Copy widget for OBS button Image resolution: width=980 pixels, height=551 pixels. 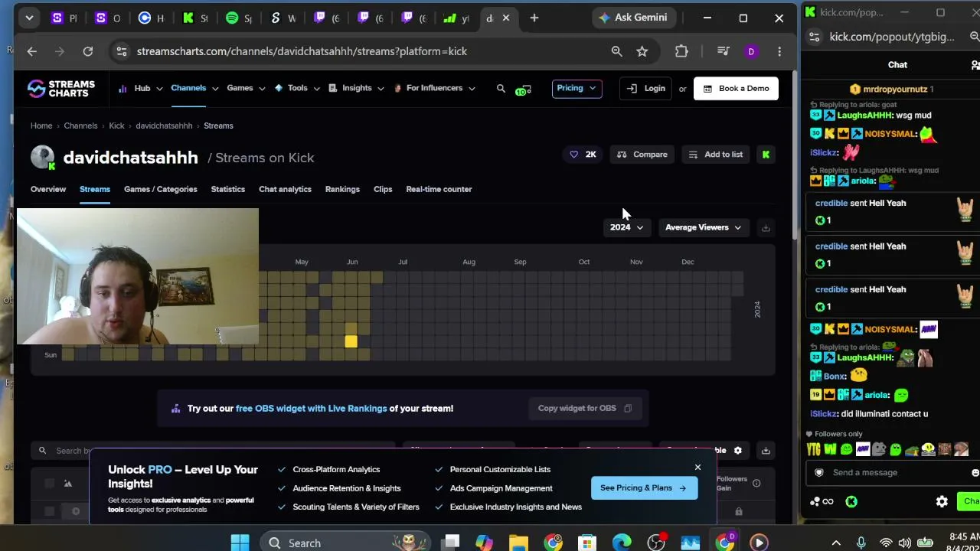[x=585, y=409]
